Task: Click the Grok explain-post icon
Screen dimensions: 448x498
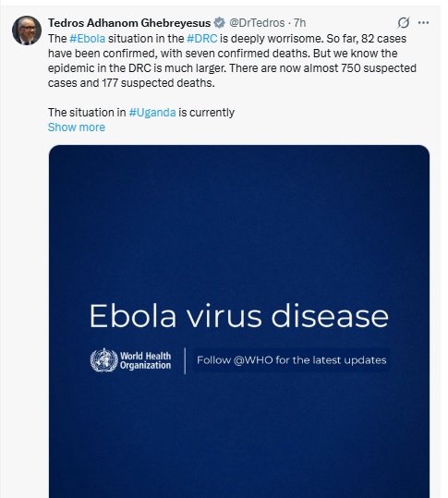Action: 404,22
